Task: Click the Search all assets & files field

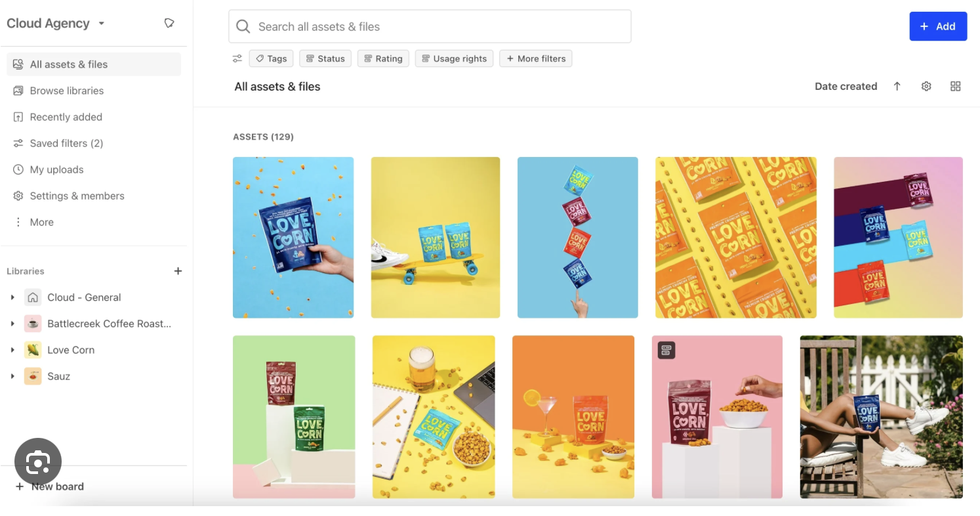Action: [430, 26]
